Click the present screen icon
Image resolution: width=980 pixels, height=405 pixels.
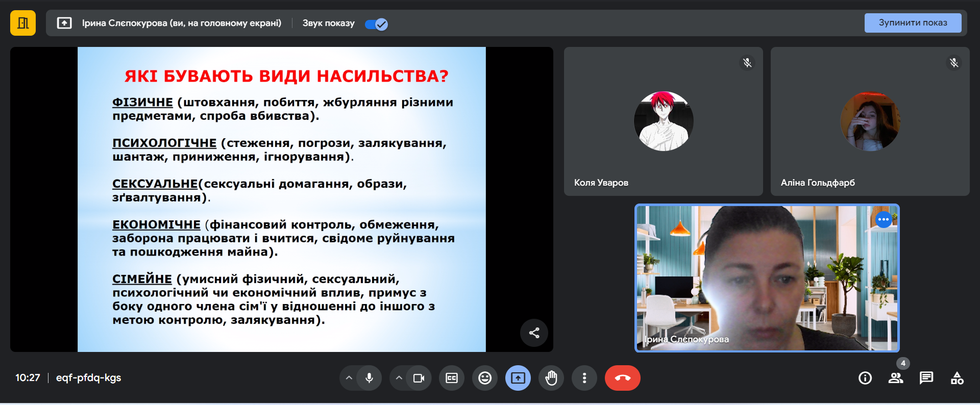pyautogui.click(x=518, y=378)
